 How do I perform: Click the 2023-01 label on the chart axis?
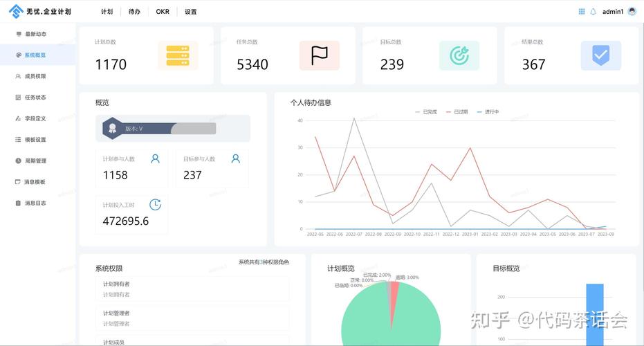(470, 234)
